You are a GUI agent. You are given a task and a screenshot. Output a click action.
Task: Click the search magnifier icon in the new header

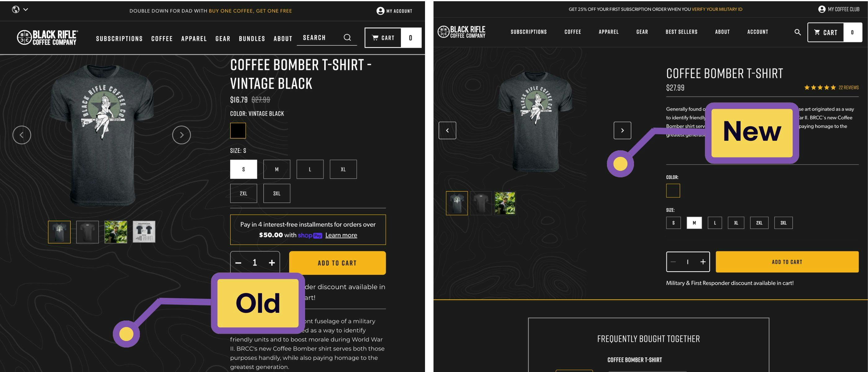click(797, 32)
